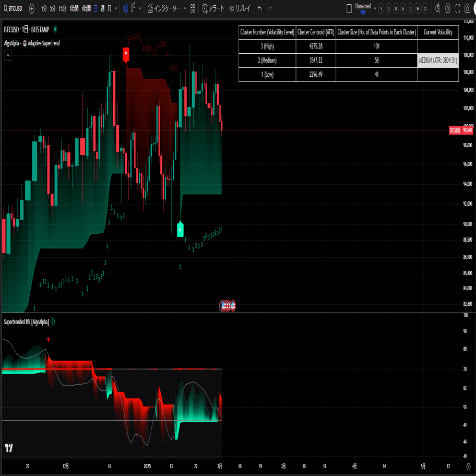Click the BTCUSD · 1日 · BITSTAMP legend title
Screen dimensions: 476x476
click(x=27, y=29)
